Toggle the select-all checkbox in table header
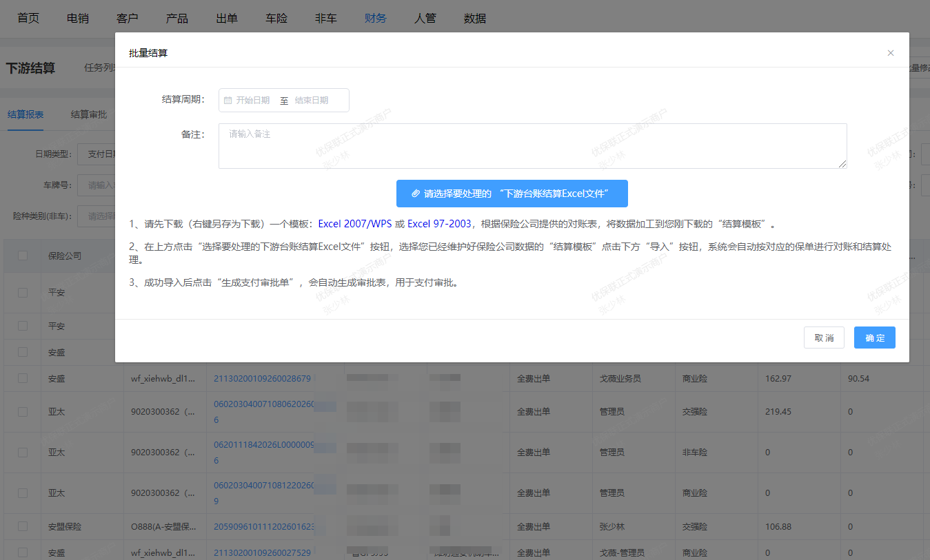This screenshot has height=560, width=930. pyautogui.click(x=23, y=256)
